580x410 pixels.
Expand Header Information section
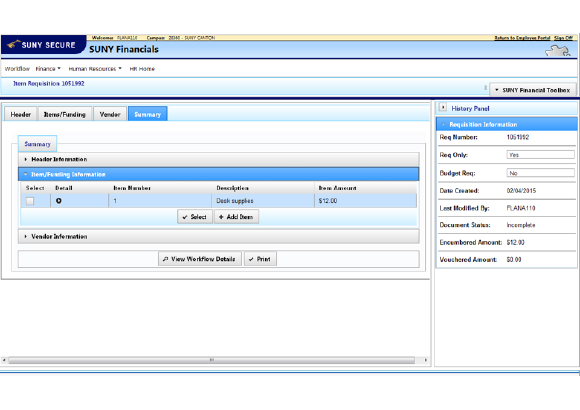pos(219,159)
